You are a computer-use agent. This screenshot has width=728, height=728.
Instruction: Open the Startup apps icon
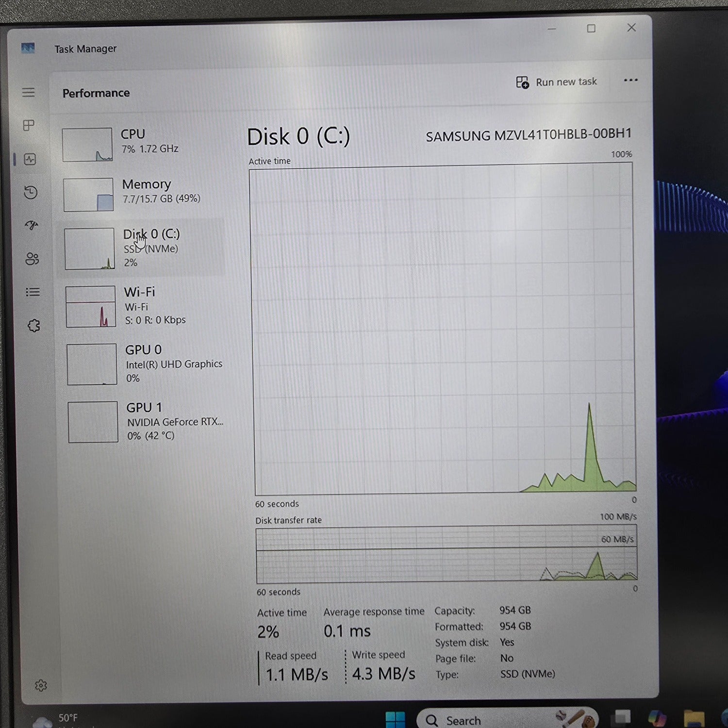pos(32,225)
